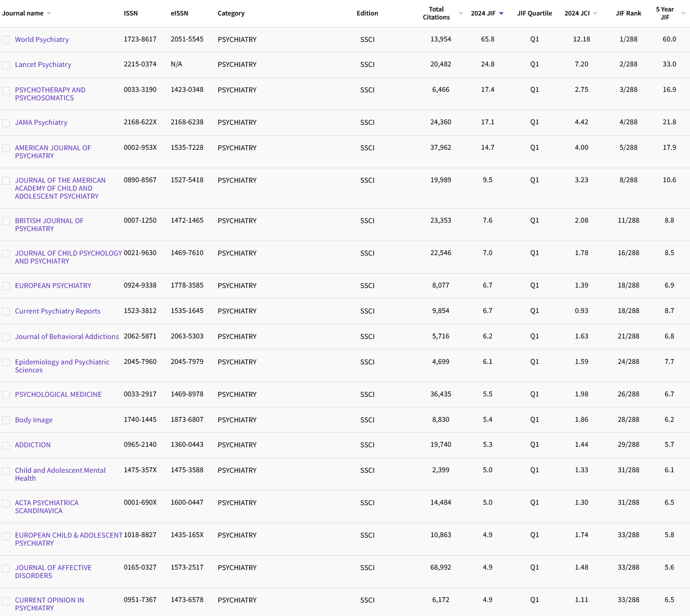Check the Lancet Psychiatry row checkbox
Viewport: 690px width, 616px height.
click(6, 65)
